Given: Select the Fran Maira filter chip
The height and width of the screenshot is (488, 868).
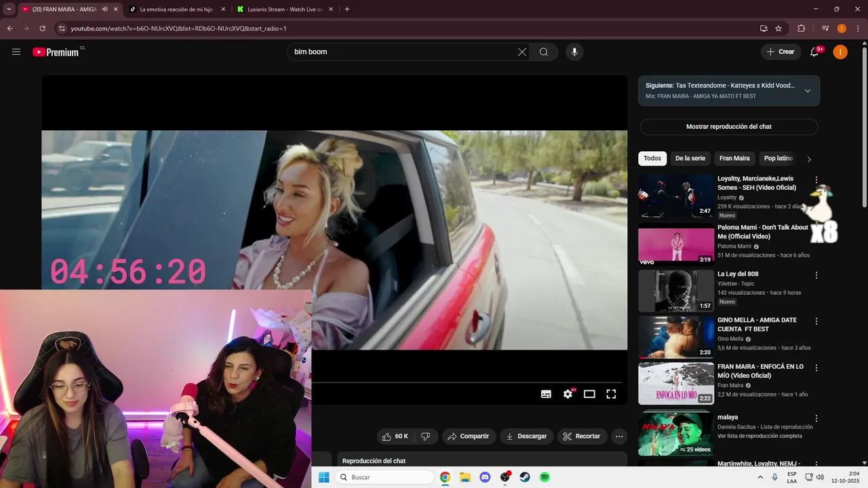Looking at the screenshot, I should (734, 159).
